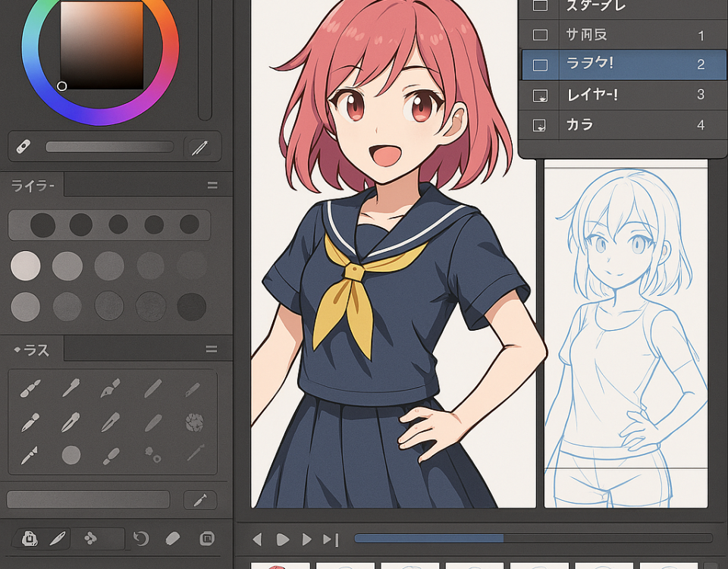Select the ラヲケ! layer numbered 2
728x569 pixels.
coord(622,65)
